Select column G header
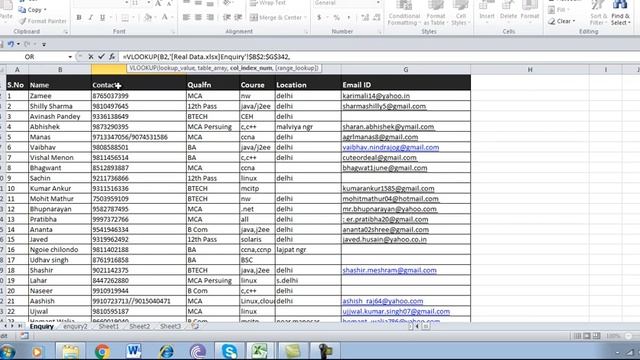Viewport: 640px width, 360px height. [406, 70]
